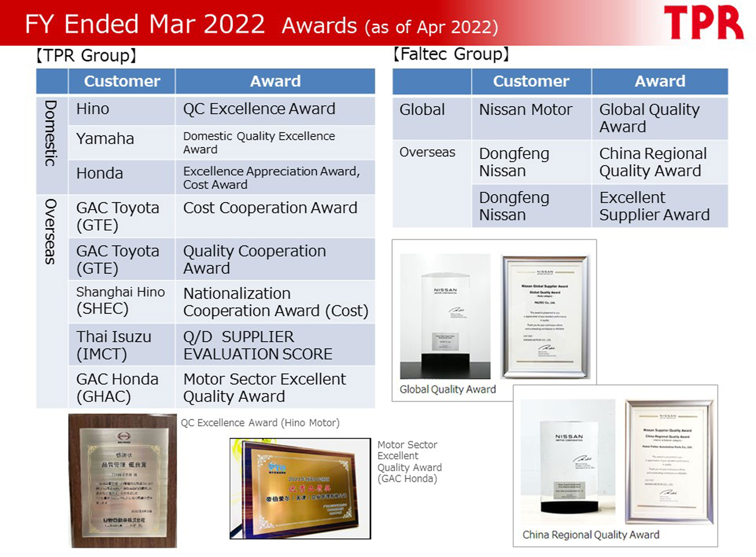Select the 'Nissan Motor' customer cell
The height and width of the screenshot is (557, 756).
point(531,119)
